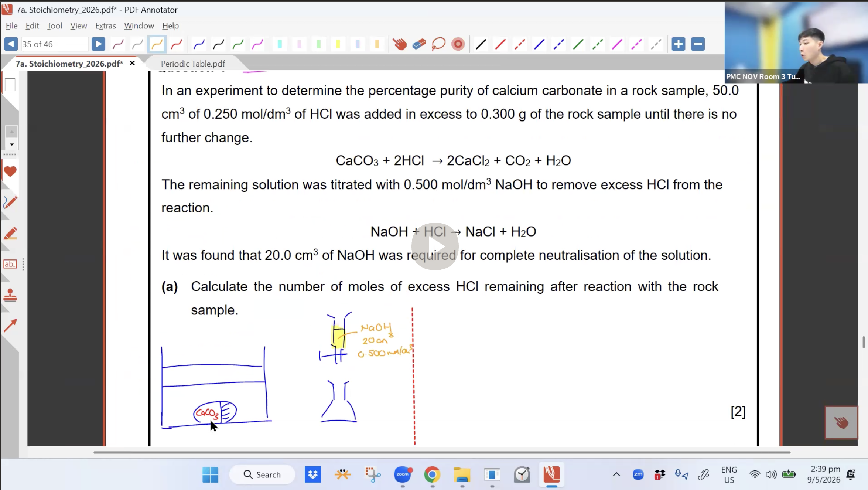Image resolution: width=868 pixels, height=490 pixels.
Task: Open the Help menu
Action: [x=170, y=25]
